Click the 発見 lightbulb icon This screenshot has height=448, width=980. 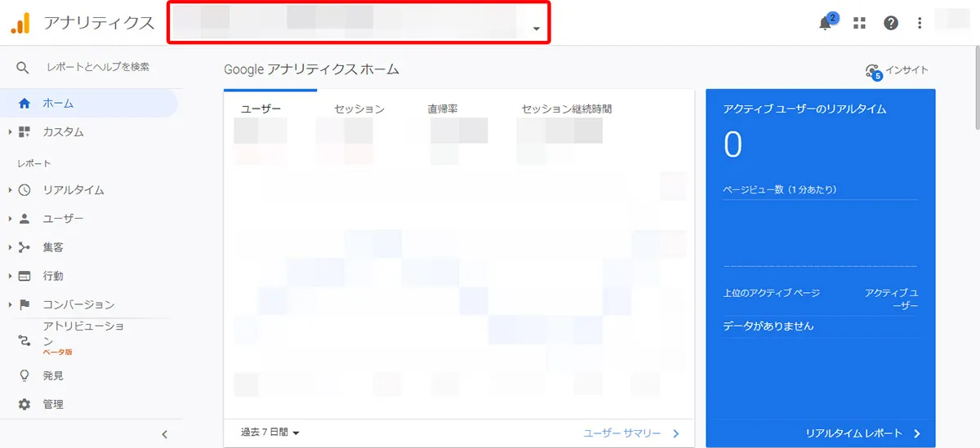pyautogui.click(x=24, y=376)
